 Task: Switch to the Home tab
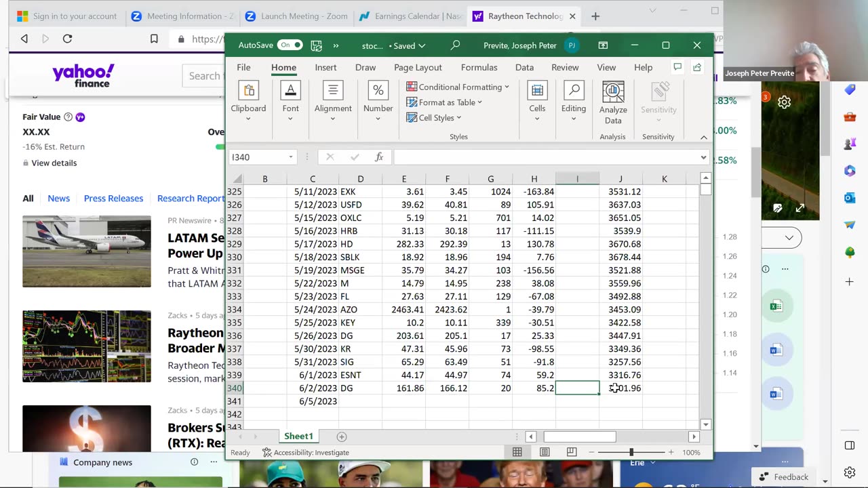click(x=283, y=67)
